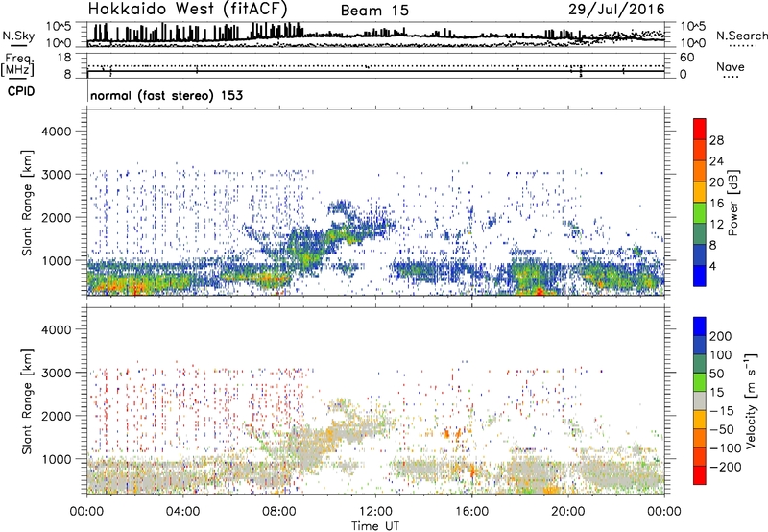768x532 pixels.
Task: Click the "200" label on the velocity colorbar
Action: (721, 336)
